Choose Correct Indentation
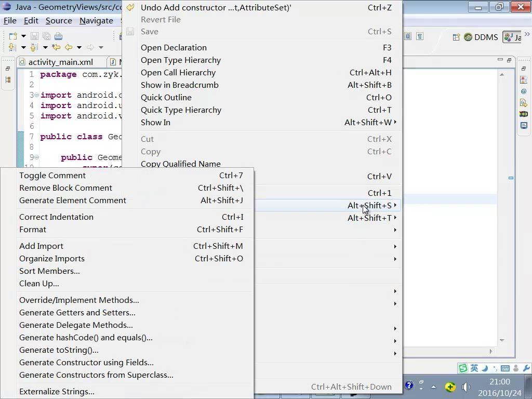Image resolution: width=532 pixels, height=399 pixels. point(127,217)
